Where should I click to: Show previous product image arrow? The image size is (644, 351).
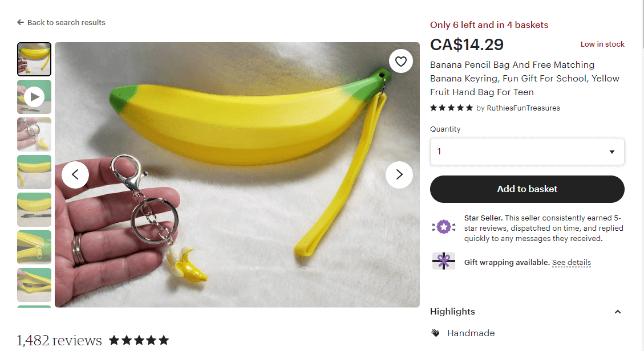(x=75, y=175)
